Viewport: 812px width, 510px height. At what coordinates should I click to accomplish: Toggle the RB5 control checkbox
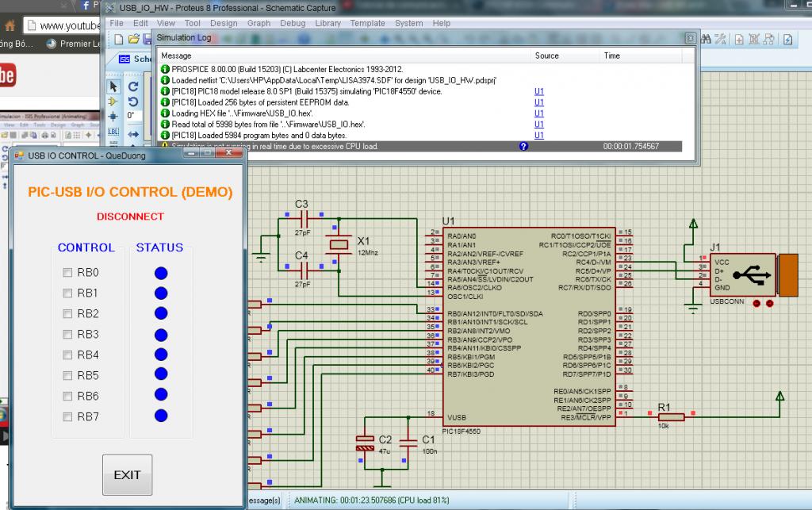pyautogui.click(x=68, y=376)
